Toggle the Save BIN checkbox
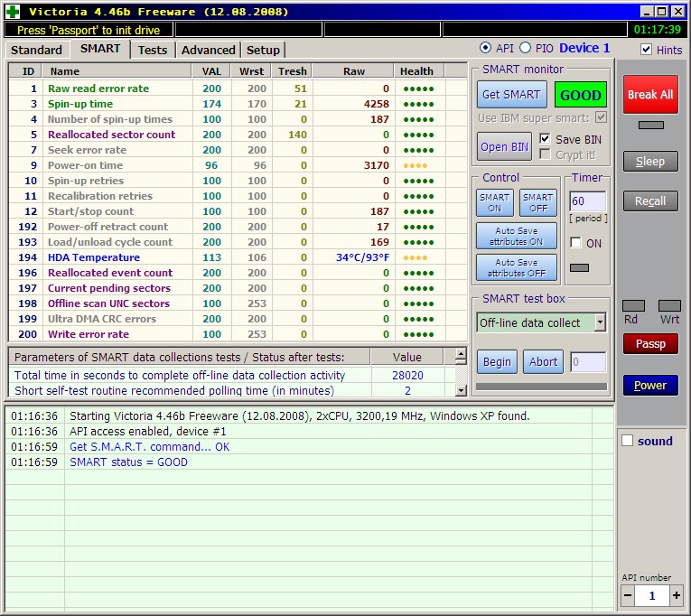Viewport: 691px width, 616px height. pyautogui.click(x=545, y=139)
